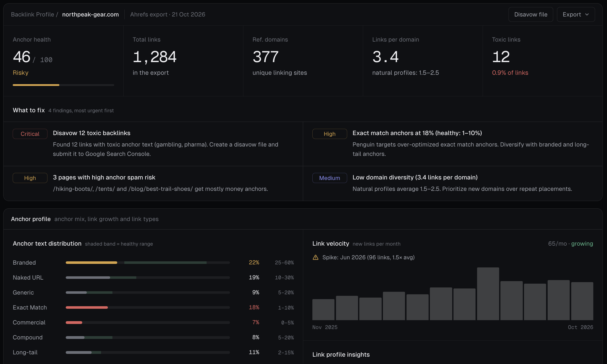Select the northpeak-gear.com domain title
The width and height of the screenshot is (607, 364).
click(x=90, y=14)
